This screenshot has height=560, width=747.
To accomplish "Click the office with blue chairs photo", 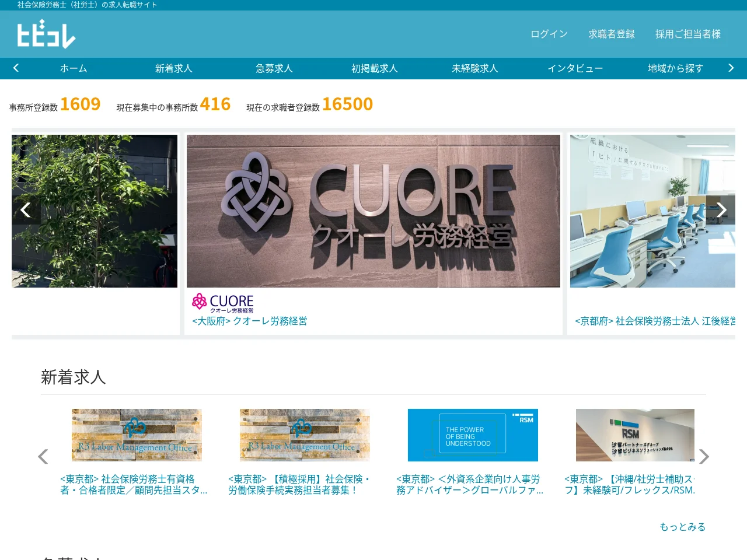I will [x=652, y=211].
